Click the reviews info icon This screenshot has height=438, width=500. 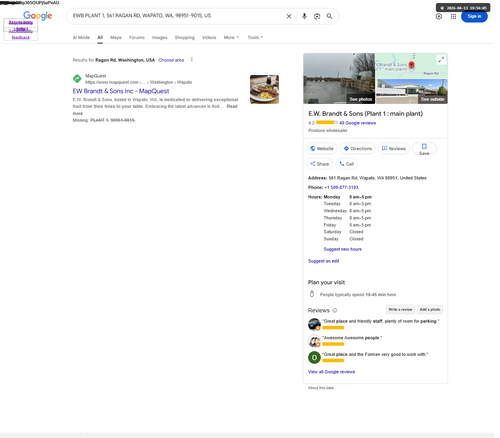335,310
